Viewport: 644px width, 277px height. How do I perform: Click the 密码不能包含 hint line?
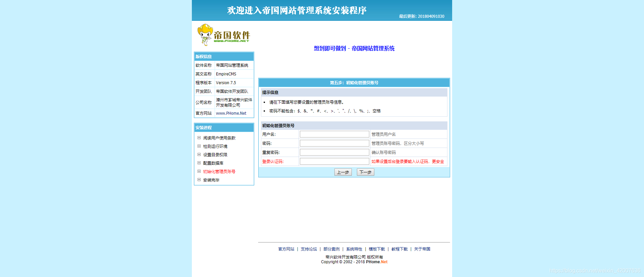pyautogui.click(x=325, y=111)
